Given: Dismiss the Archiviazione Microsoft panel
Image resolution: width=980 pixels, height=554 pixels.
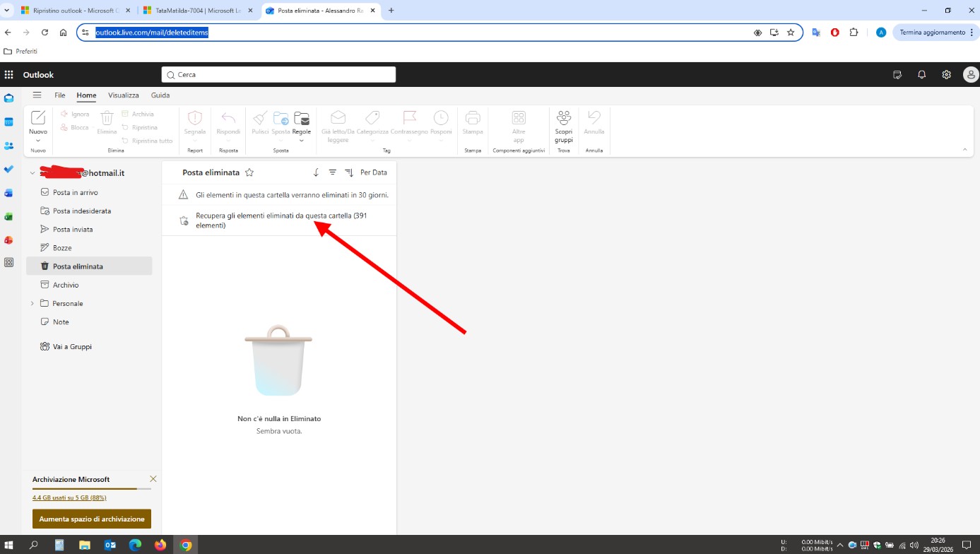Looking at the screenshot, I should click(x=153, y=479).
